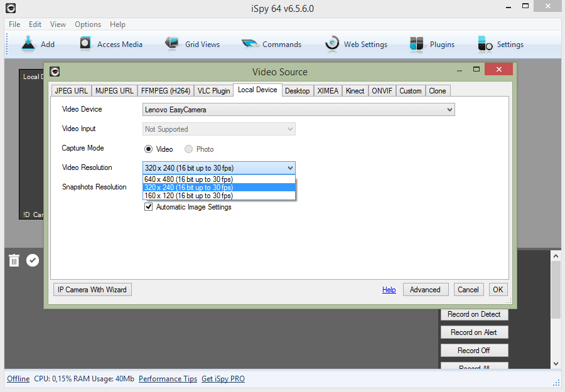Switch to the FFMPEG (H264) tab
Viewport: 565px width, 392px height.
165,91
